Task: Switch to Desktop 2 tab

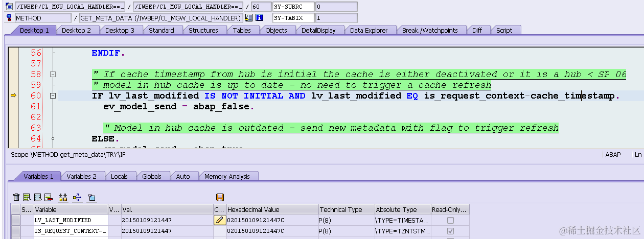Action: (x=76, y=30)
